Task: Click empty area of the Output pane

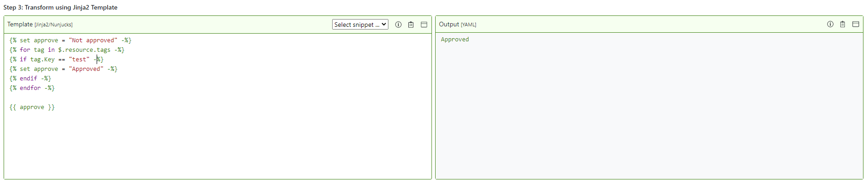Action: coord(649,114)
